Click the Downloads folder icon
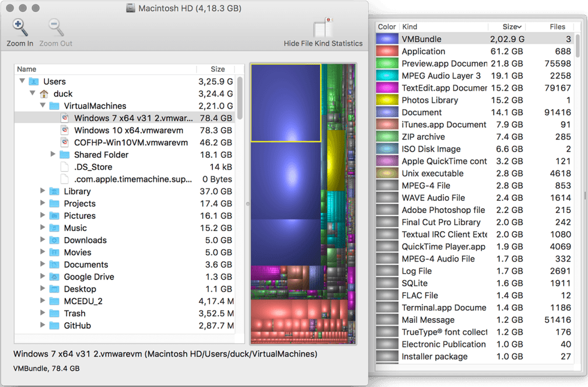Viewport: 588px width, 387px height. pos(54,240)
